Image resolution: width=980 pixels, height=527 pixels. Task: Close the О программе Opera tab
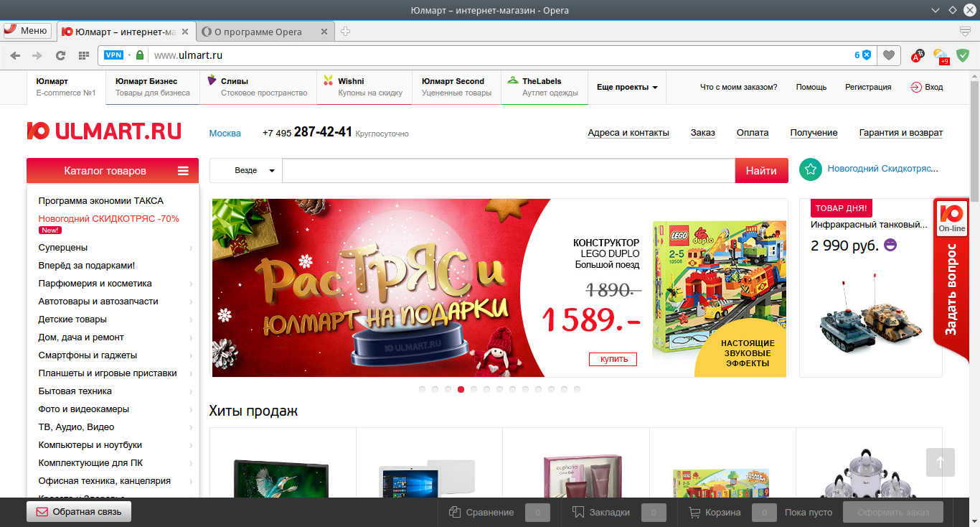click(x=324, y=32)
